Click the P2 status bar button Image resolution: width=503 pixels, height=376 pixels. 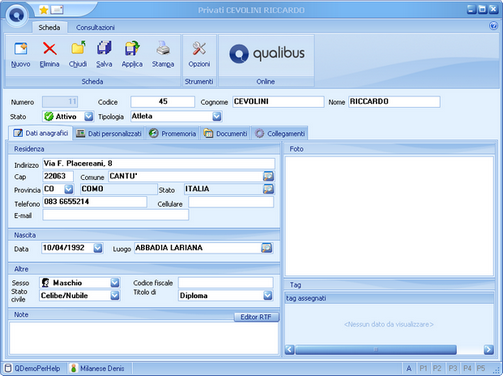tap(437, 368)
